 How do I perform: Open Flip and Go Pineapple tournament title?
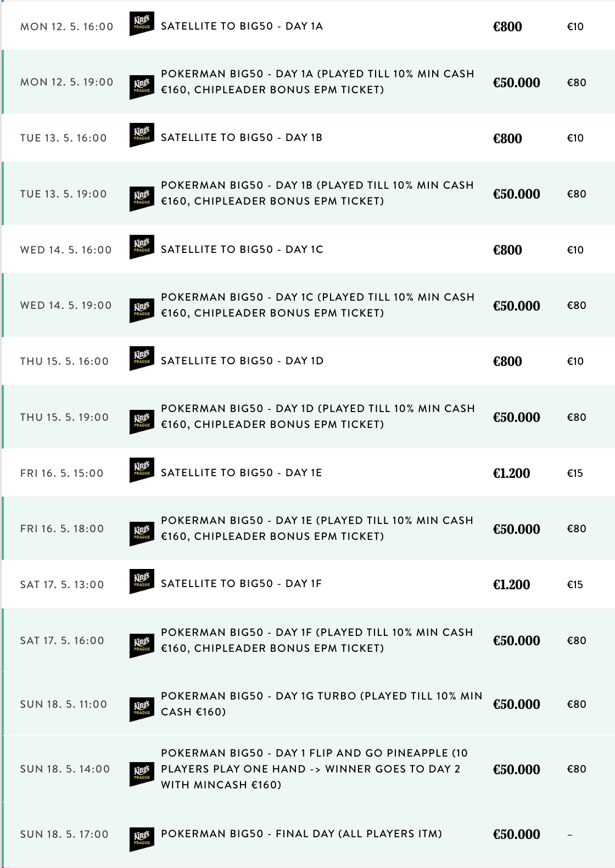click(314, 769)
